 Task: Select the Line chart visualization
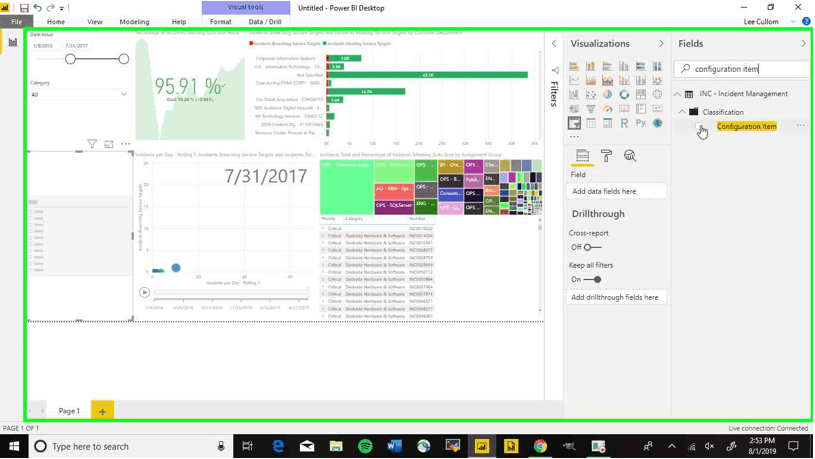(574, 80)
